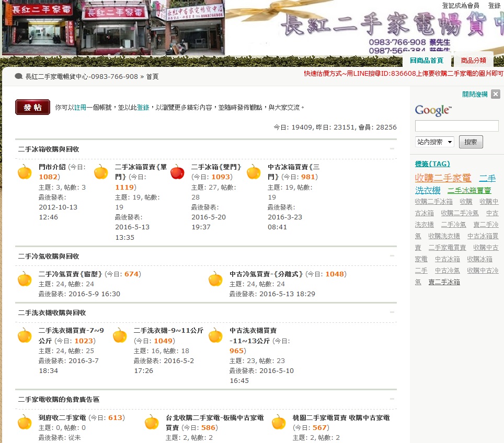
Task: Select the 回商品首頁 tab
Action: point(427,61)
